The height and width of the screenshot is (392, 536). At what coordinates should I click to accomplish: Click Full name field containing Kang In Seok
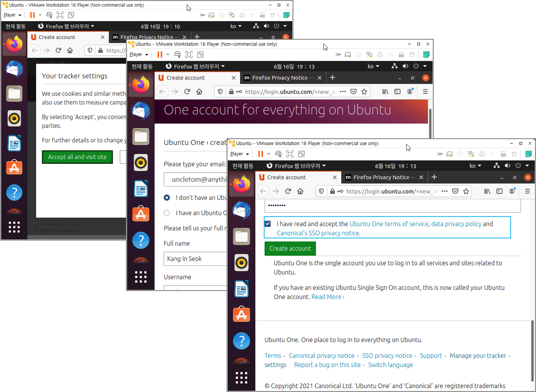tap(195, 259)
